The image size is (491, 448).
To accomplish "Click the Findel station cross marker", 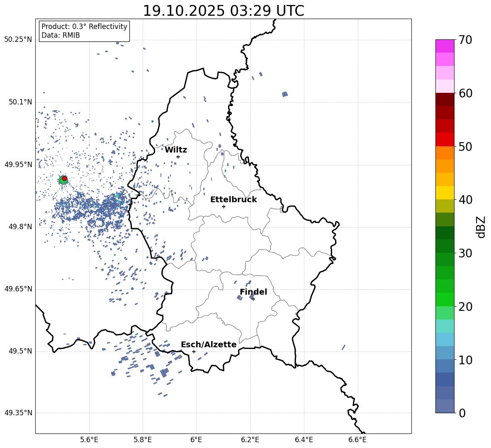I will pyautogui.click(x=253, y=299).
